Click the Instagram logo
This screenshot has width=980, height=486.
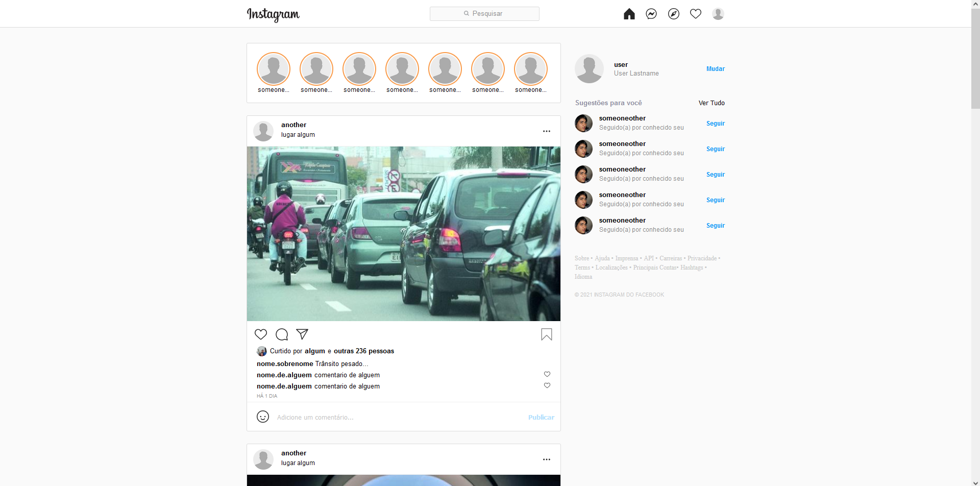coord(273,14)
